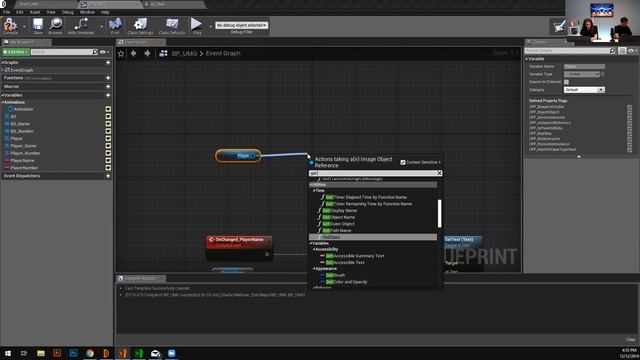Click the Variable Name field in Details
Viewport: 640px width, 360px height.
tap(584, 67)
